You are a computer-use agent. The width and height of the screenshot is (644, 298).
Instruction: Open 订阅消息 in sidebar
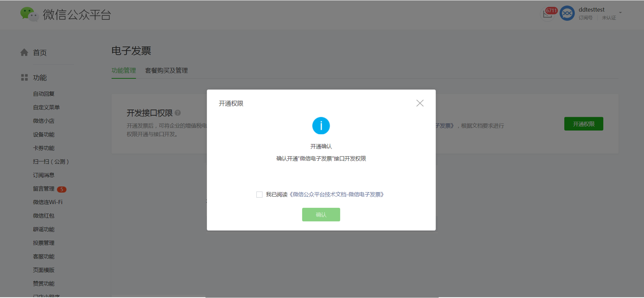[44, 175]
